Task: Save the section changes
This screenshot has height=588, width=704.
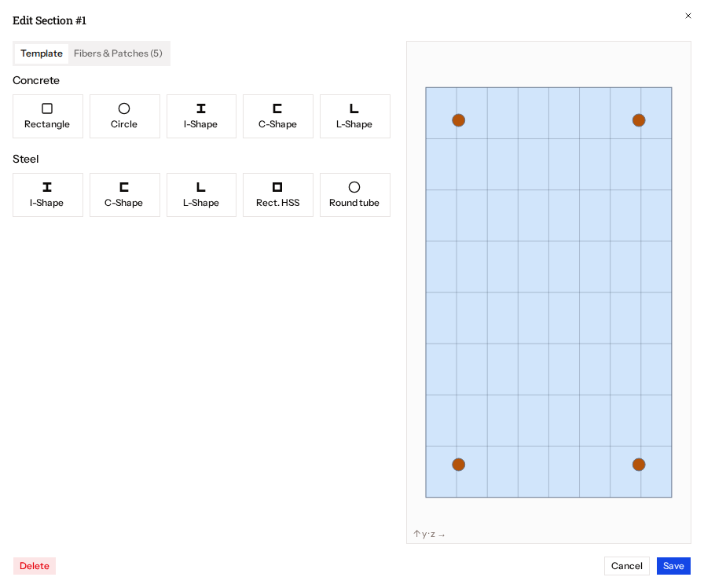Action: click(x=673, y=566)
